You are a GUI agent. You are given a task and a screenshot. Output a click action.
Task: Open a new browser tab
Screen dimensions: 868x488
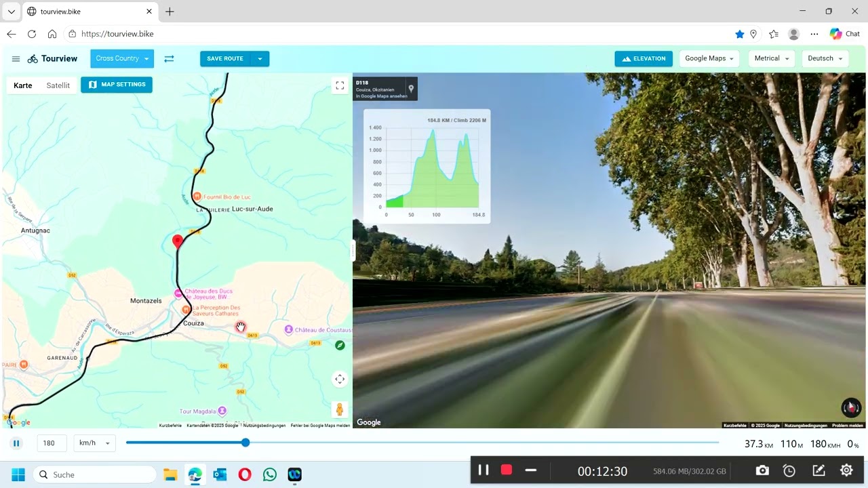click(170, 12)
